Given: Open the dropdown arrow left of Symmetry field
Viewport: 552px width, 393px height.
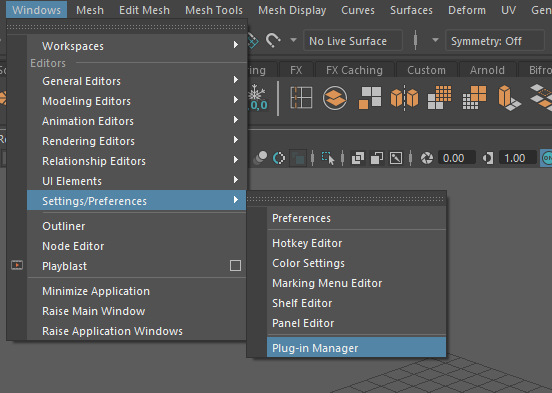Looking at the screenshot, I should (x=435, y=40).
